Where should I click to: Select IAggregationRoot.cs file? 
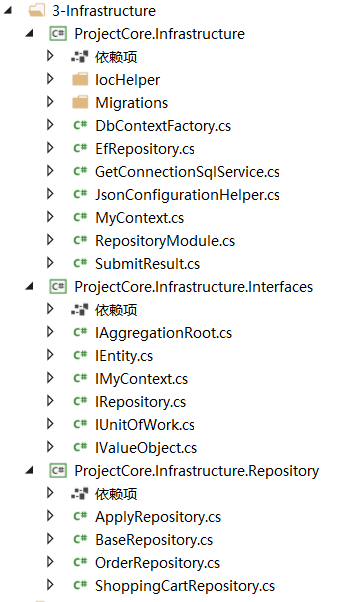click(163, 333)
